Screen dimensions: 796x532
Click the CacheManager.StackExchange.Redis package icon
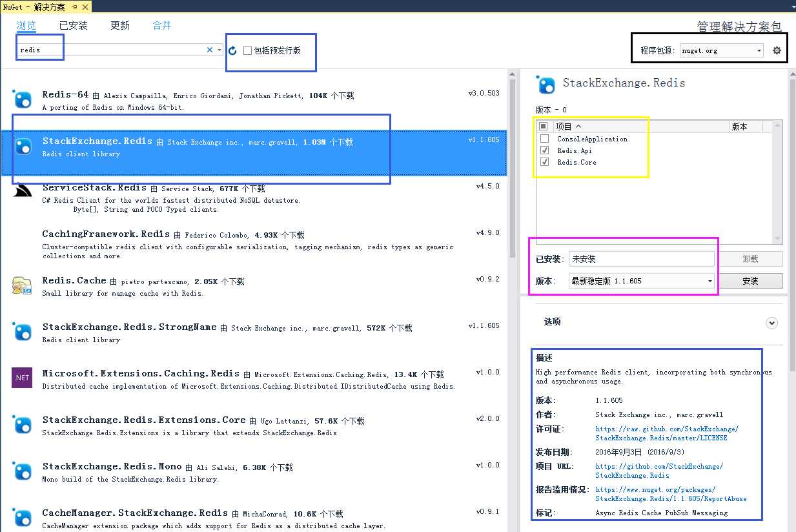coord(23,517)
